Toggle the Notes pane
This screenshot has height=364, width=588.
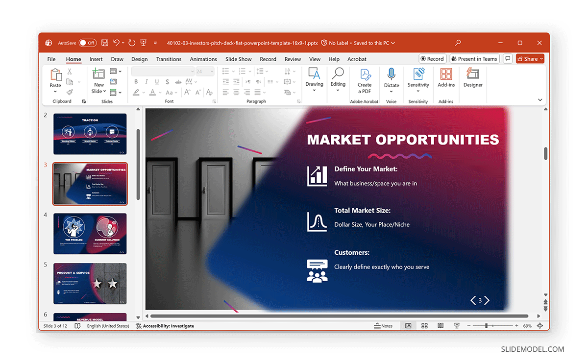[383, 326]
